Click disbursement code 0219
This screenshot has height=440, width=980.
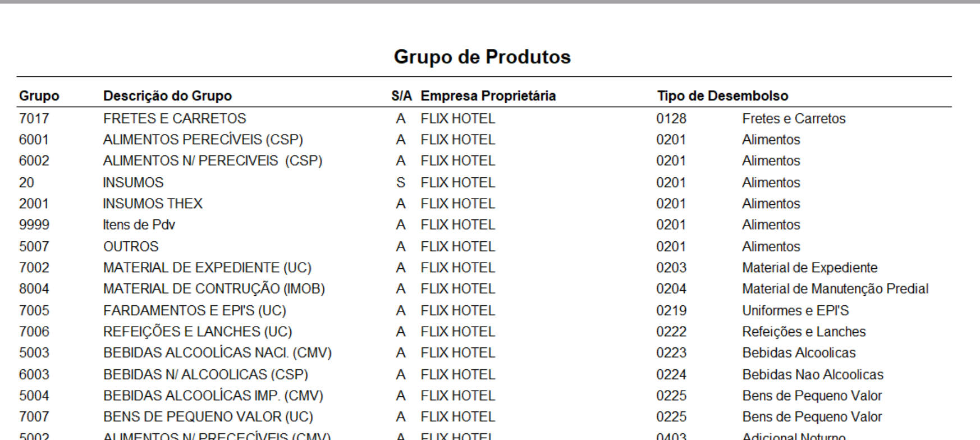tap(671, 310)
